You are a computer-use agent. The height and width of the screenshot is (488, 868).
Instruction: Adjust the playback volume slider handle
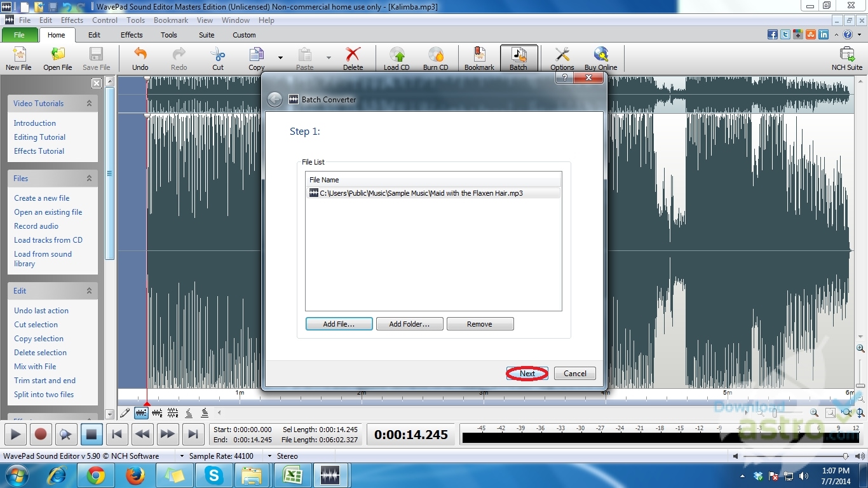tap(845, 456)
